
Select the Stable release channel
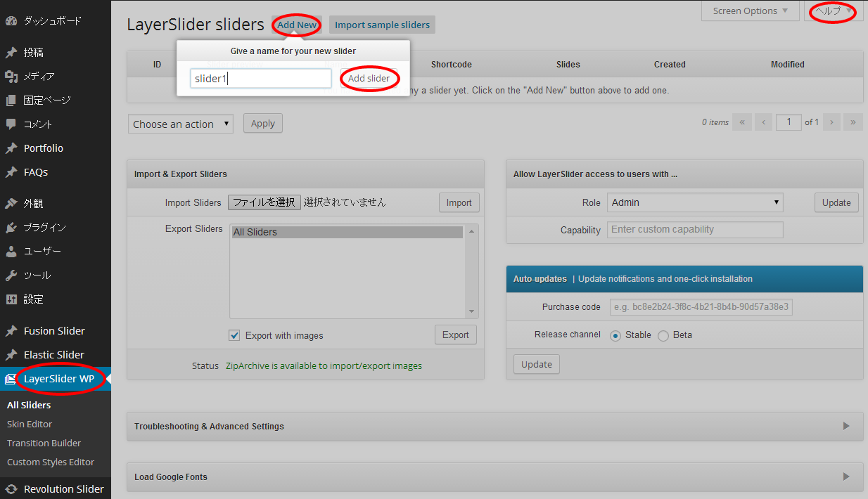tap(615, 336)
